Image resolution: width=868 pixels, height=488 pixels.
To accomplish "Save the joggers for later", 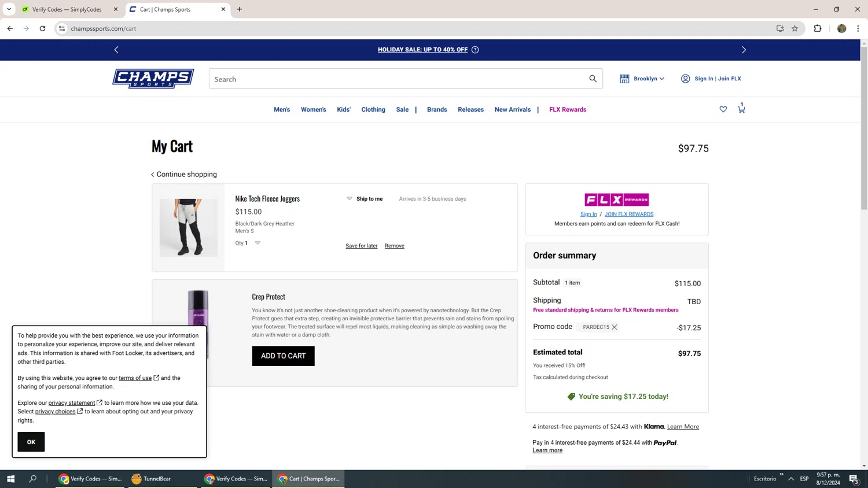I will [x=362, y=246].
